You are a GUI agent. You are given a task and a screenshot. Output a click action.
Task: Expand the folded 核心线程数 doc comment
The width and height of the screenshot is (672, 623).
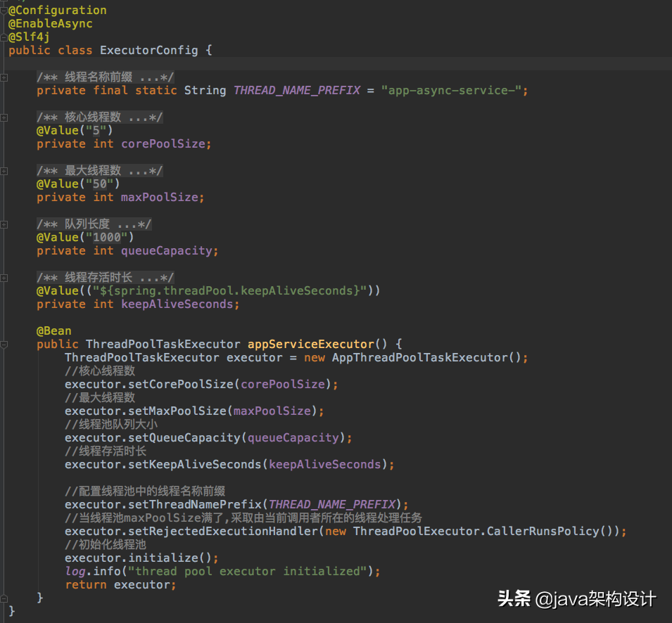[x=99, y=117]
